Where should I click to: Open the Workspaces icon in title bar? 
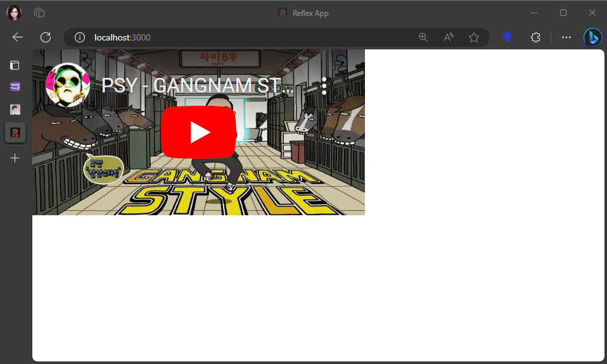(x=39, y=13)
